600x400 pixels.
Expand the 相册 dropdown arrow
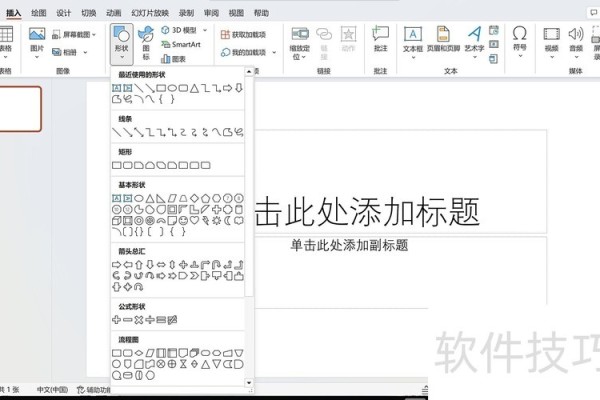[x=85, y=52]
